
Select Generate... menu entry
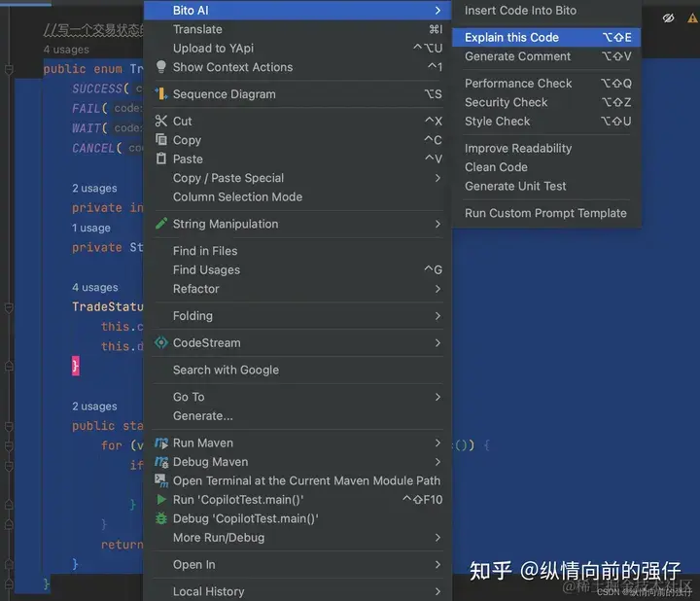(x=297, y=415)
